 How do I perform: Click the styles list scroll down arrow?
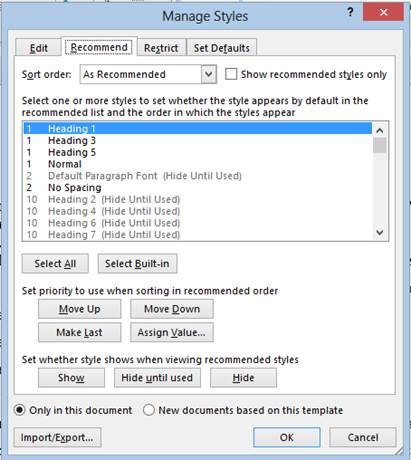(x=380, y=232)
